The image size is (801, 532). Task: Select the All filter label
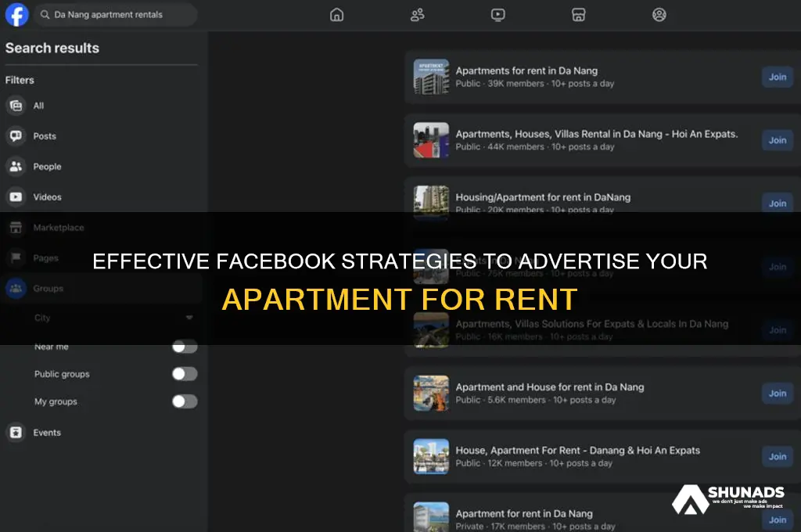(x=38, y=106)
